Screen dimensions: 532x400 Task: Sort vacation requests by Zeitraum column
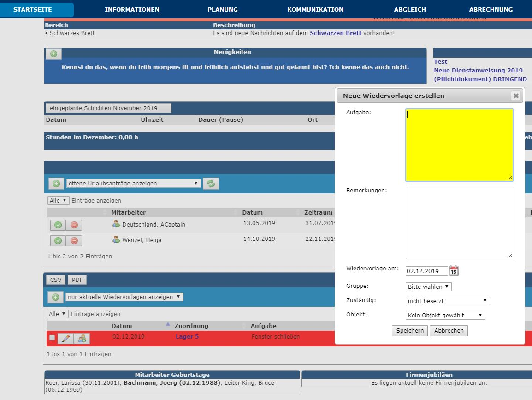318,213
